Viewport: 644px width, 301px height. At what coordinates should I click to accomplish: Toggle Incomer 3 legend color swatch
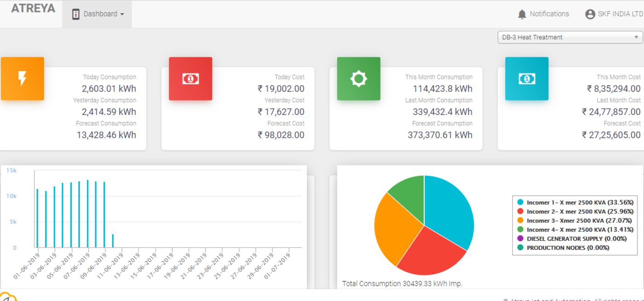(520, 220)
